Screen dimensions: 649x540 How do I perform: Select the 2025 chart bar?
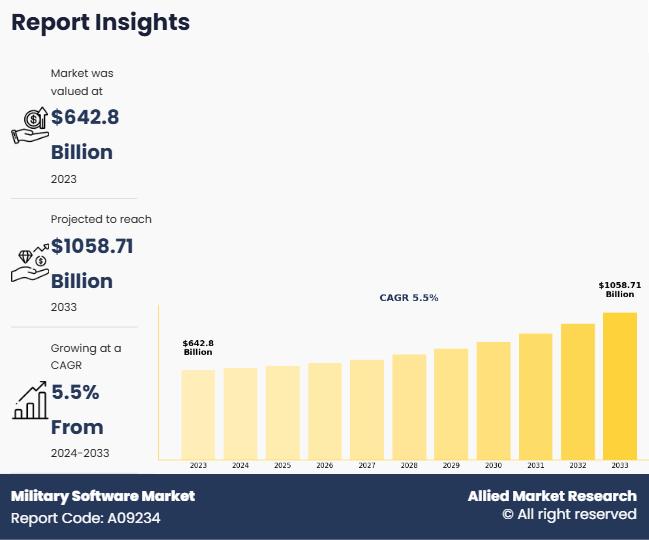[x=283, y=412]
